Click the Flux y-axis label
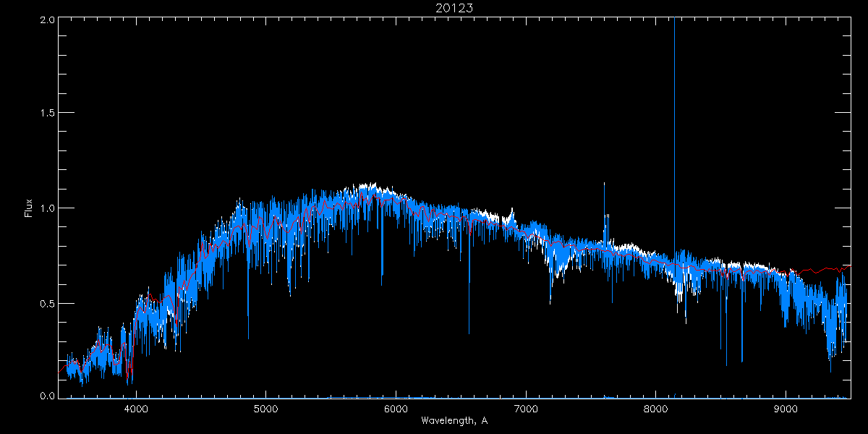Viewport: 868px width, 434px height. pyautogui.click(x=29, y=208)
